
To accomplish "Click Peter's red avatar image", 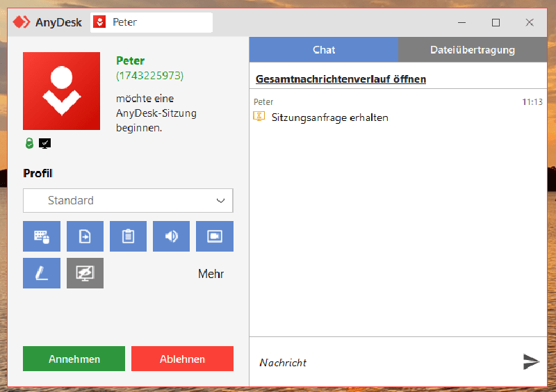I will coord(61,91).
